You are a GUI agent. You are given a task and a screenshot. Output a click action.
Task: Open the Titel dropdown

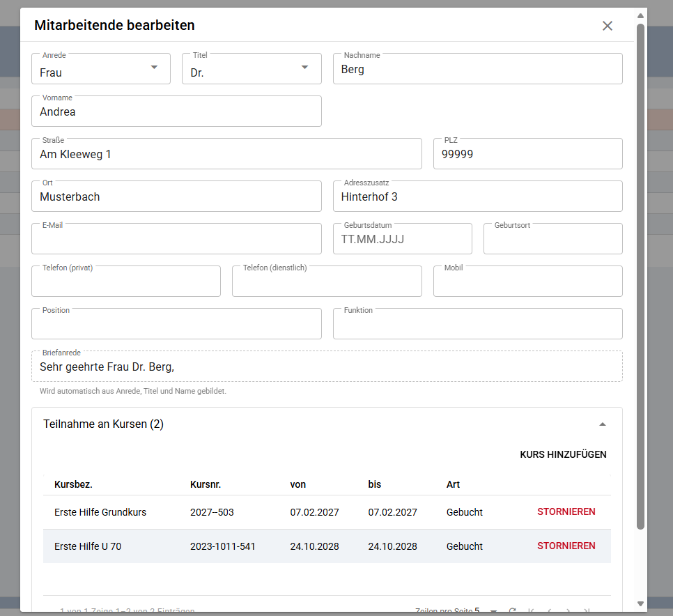[x=252, y=69]
